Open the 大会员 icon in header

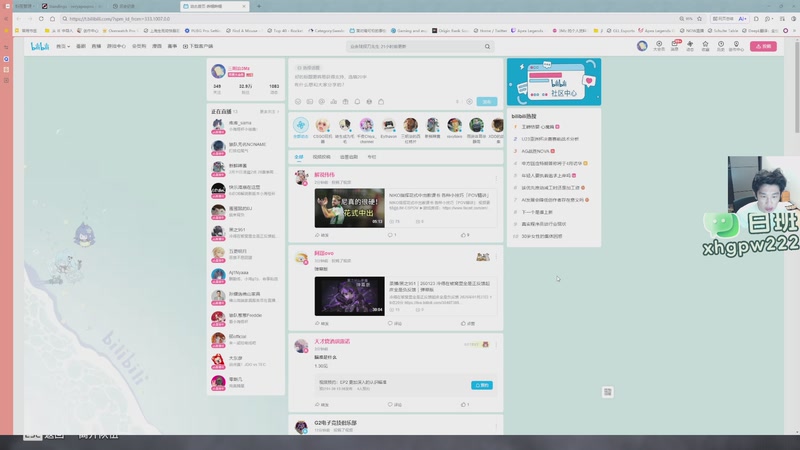click(x=659, y=46)
